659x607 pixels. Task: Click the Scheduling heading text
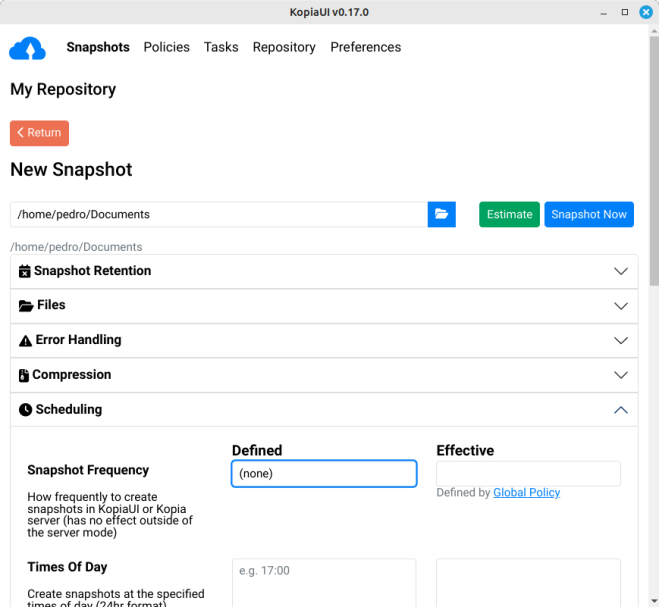[x=69, y=409]
